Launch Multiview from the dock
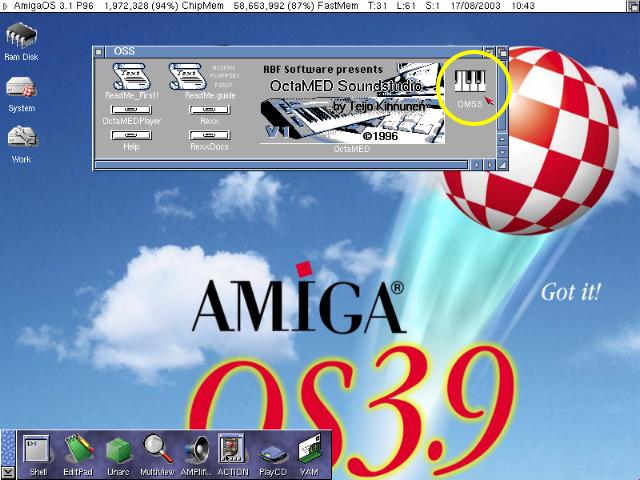The image size is (640, 480). pos(157,455)
